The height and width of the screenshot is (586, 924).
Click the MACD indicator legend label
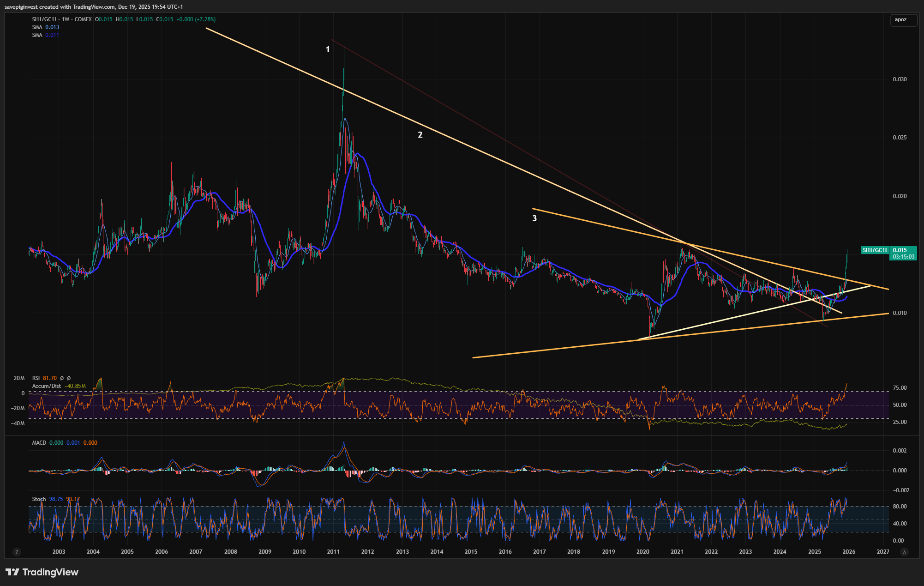click(39, 443)
